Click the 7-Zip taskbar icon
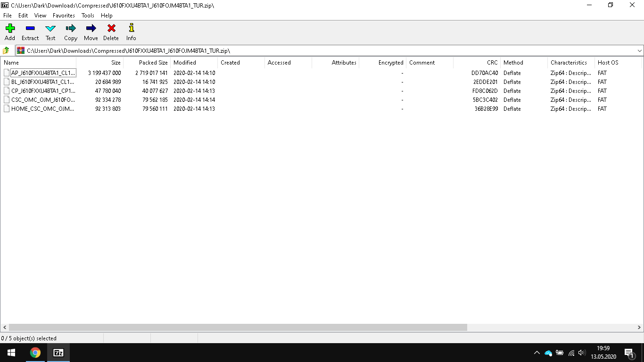Image resolution: width=644 pixels, height=362 pixels. (x=58, y=353)
